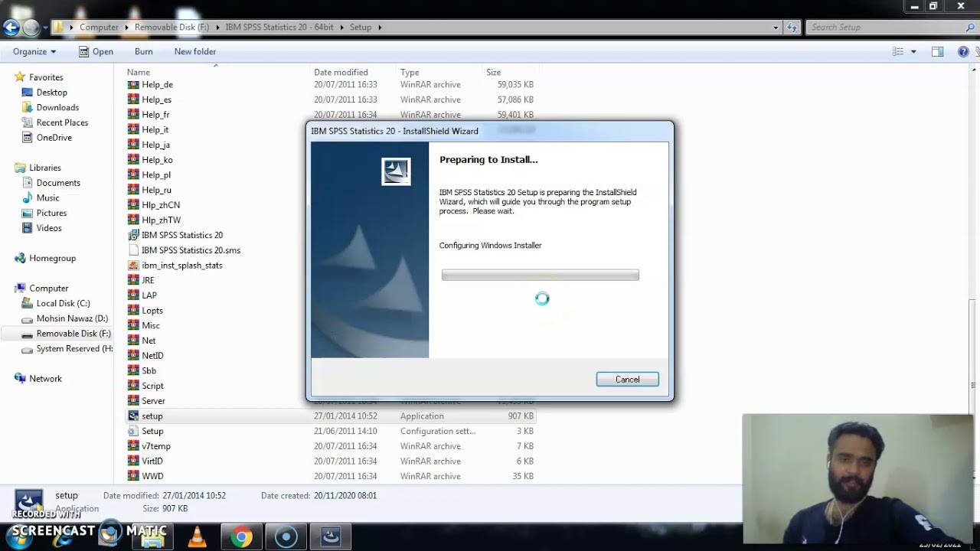This screenshot has width=980, height=551.
Task: Expand the arrow after IBM SPSS Statistics 20 - 64bit breadcrumb
Action: (342, 28)
